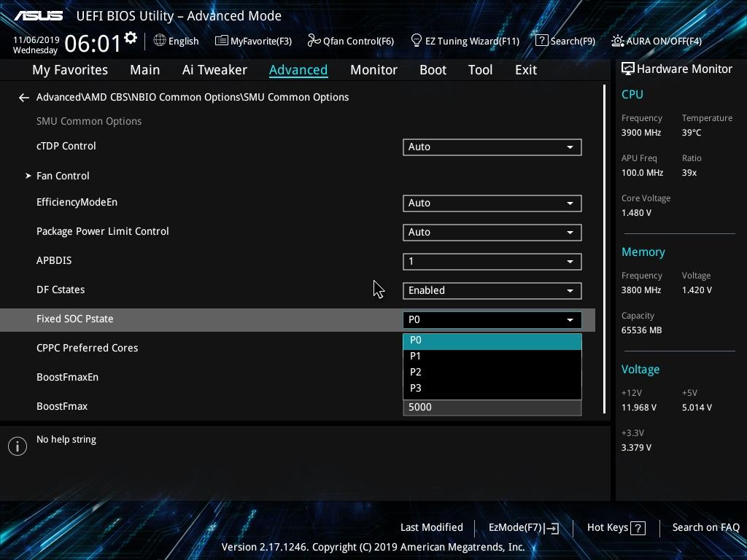This screenshot has height=560, width=747.
Task: Open the DF Cstates dropdown
Action: click(492, 290)
